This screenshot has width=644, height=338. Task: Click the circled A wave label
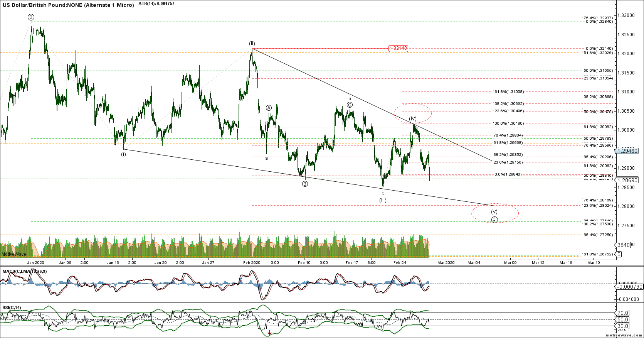tap(269, 108)
